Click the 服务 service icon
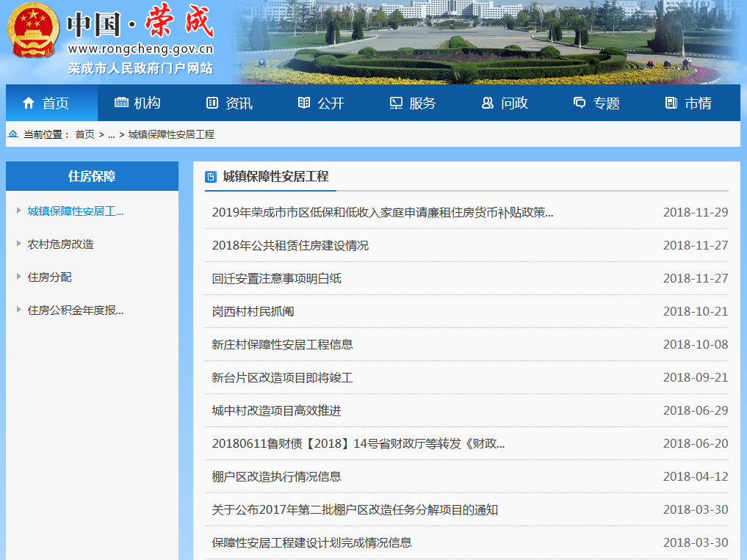The image size is (747, 560). point(396,103)
